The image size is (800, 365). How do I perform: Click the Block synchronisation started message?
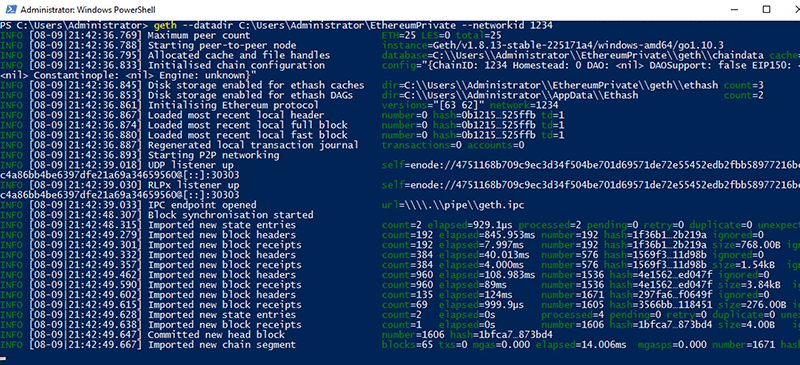pos(230,215)
